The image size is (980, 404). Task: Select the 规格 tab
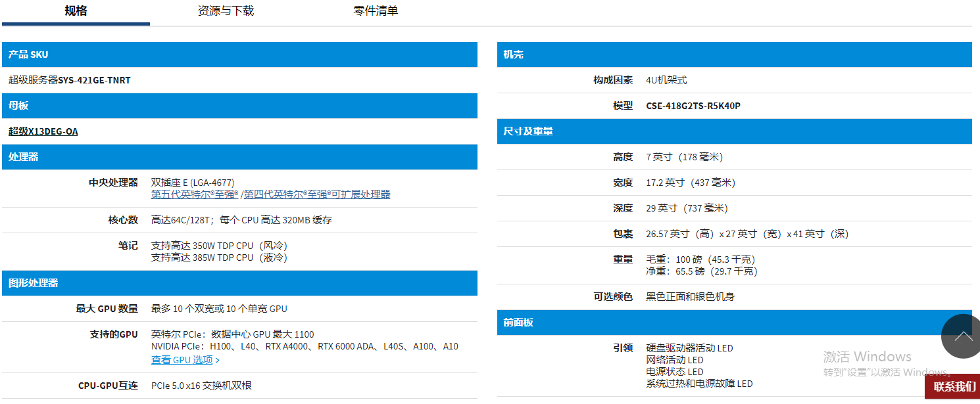click(74, 11)
